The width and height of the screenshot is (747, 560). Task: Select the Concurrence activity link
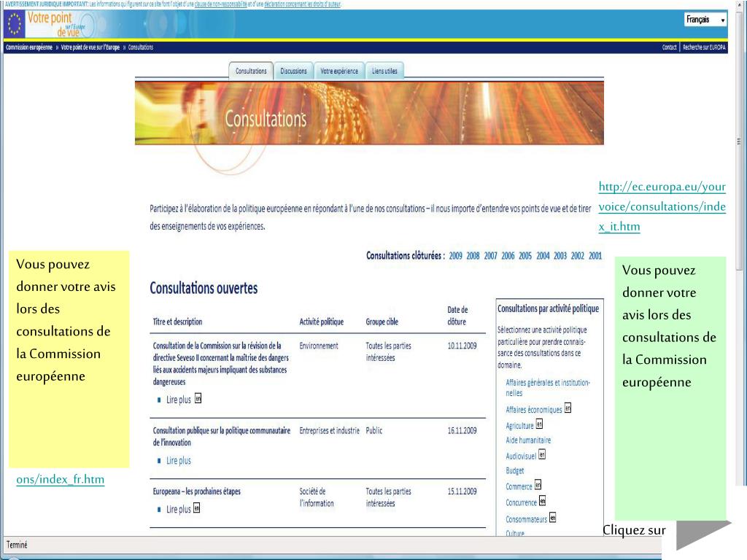pos(521,502)
